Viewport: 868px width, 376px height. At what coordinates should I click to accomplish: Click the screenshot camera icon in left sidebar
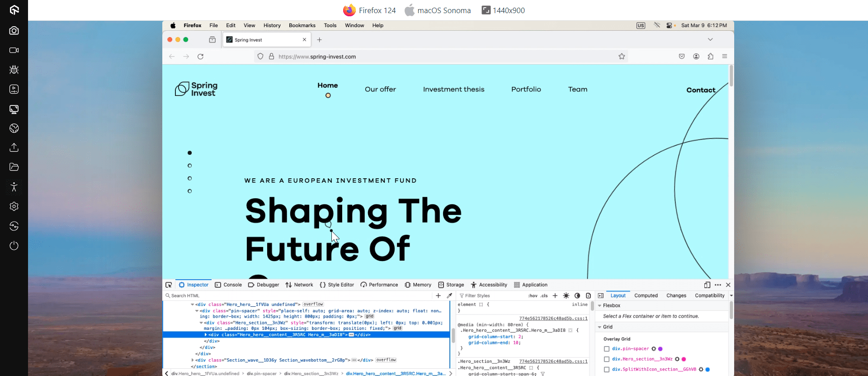click(14, 30)
